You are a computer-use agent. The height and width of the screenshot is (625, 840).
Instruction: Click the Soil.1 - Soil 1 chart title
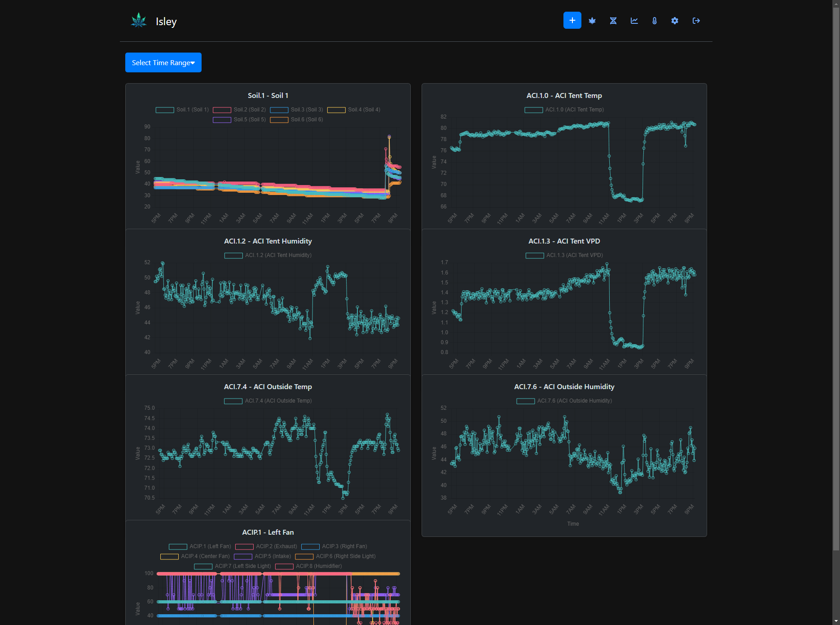(268, 96)
